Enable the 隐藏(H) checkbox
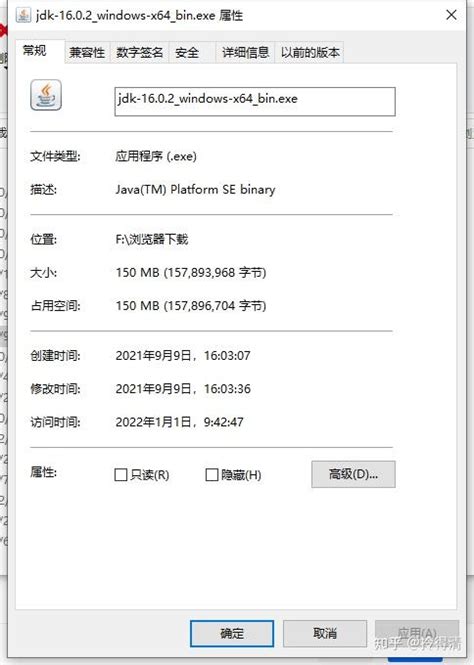This screenshot has width=474, height=665. coord(212,475)
